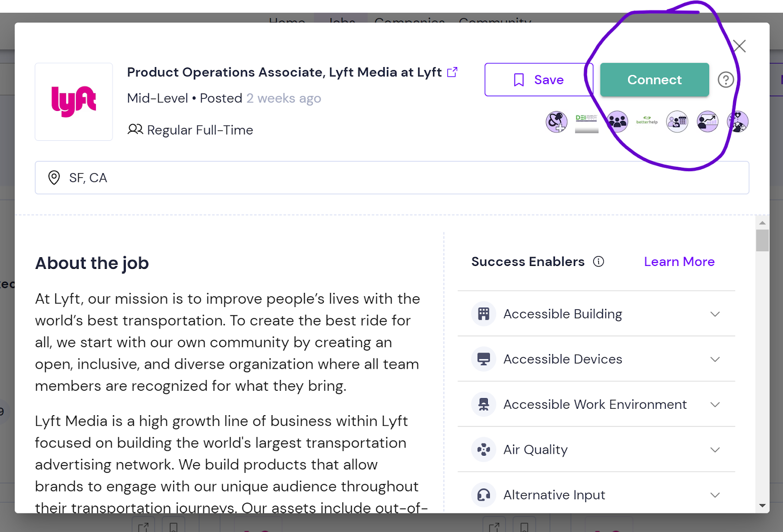Click the DEI Disability Equality Index badge
783x532 pixels.
click(x=587, y=123)
